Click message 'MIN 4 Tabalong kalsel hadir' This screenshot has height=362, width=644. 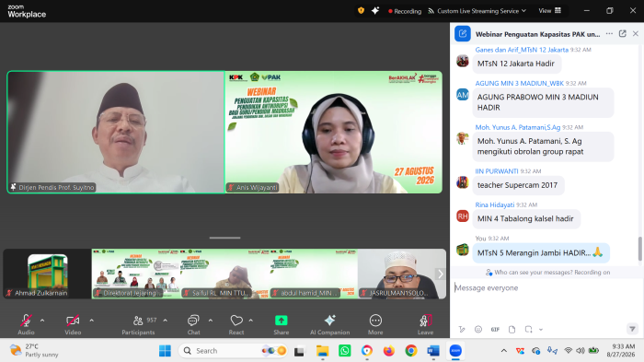(525, 219)
